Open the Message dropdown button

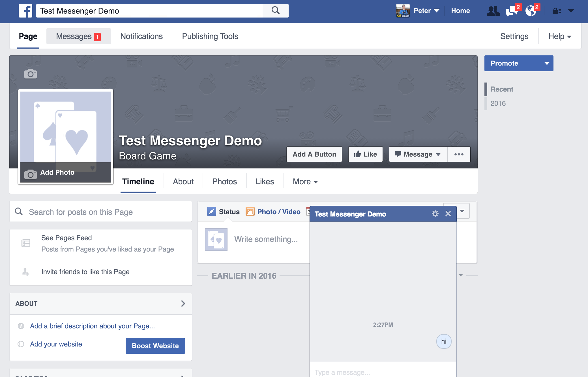[x=418, y=154]
